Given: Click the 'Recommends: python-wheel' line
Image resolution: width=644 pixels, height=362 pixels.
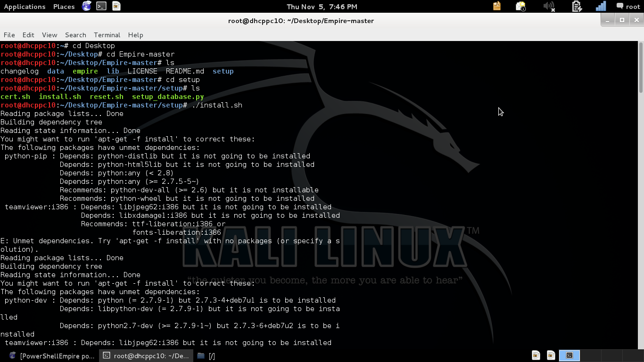Looking at the screenshot, I should [x=187, y=198].
